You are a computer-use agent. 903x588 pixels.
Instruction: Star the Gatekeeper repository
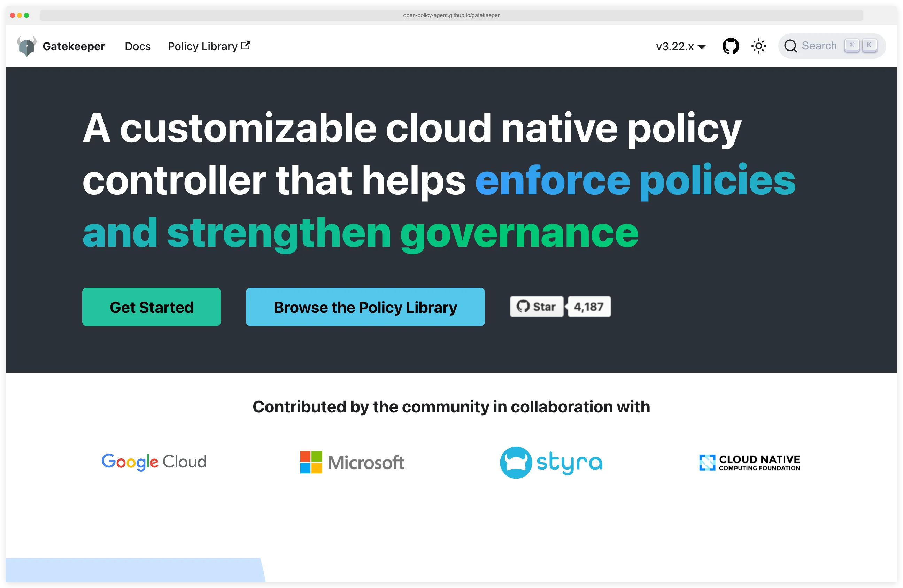(x=537, y=307)
